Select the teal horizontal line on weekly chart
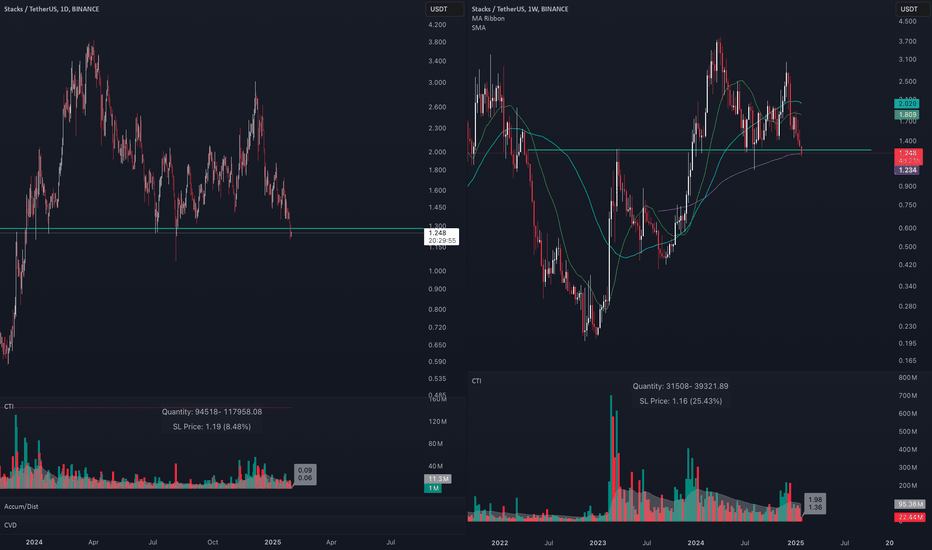This screenshot has width=932, height=550. 700,150
